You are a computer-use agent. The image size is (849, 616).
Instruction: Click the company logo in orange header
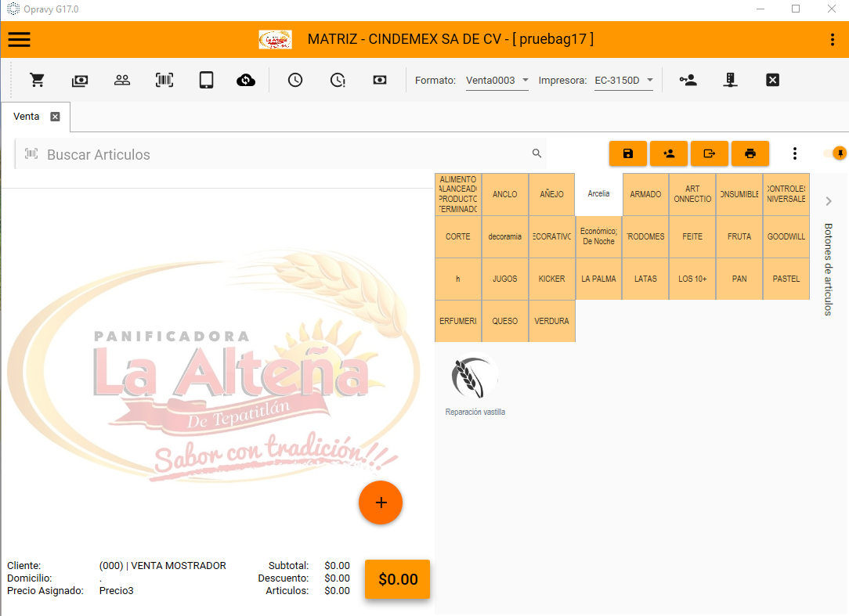click(275, 39)
